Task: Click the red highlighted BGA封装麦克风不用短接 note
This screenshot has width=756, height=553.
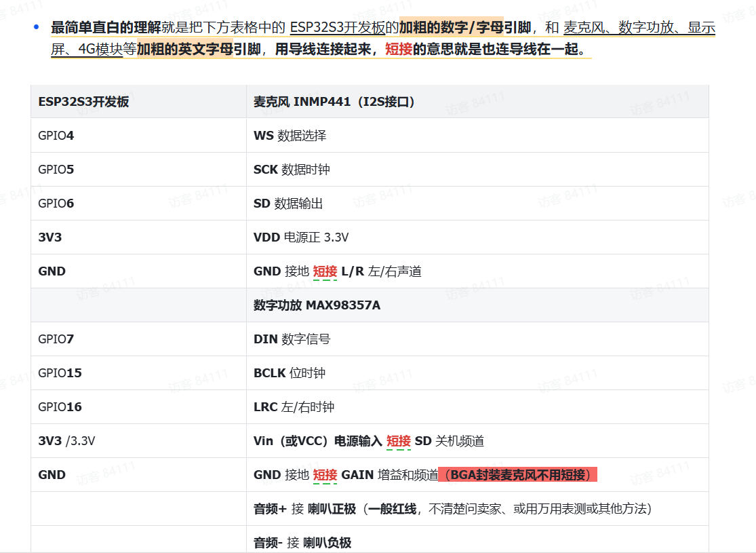Action: pyautogui.click(x=518, y=475)
